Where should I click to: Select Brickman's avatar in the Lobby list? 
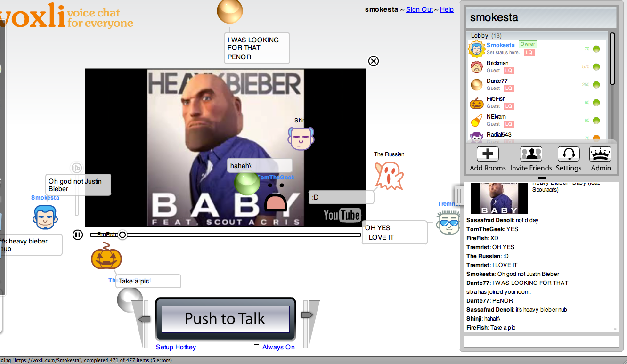477,66
